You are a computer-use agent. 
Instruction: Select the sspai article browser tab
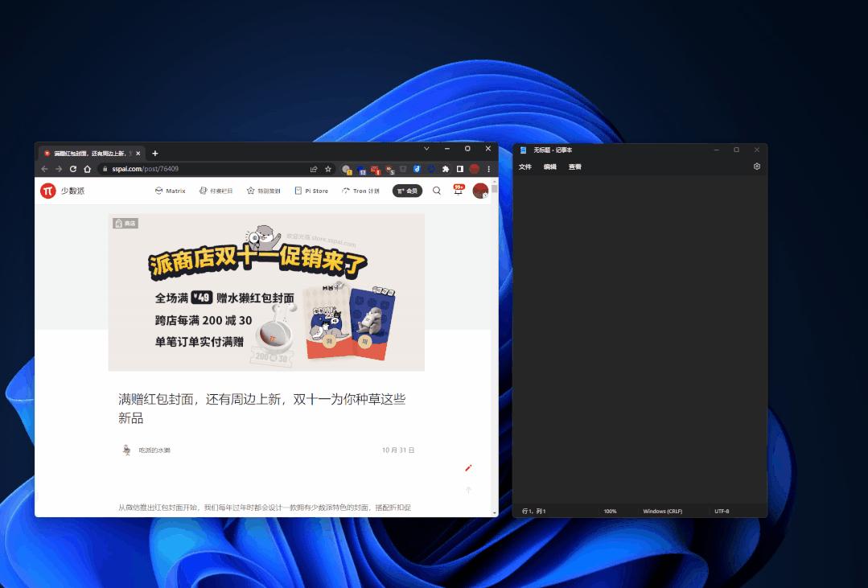92,154
